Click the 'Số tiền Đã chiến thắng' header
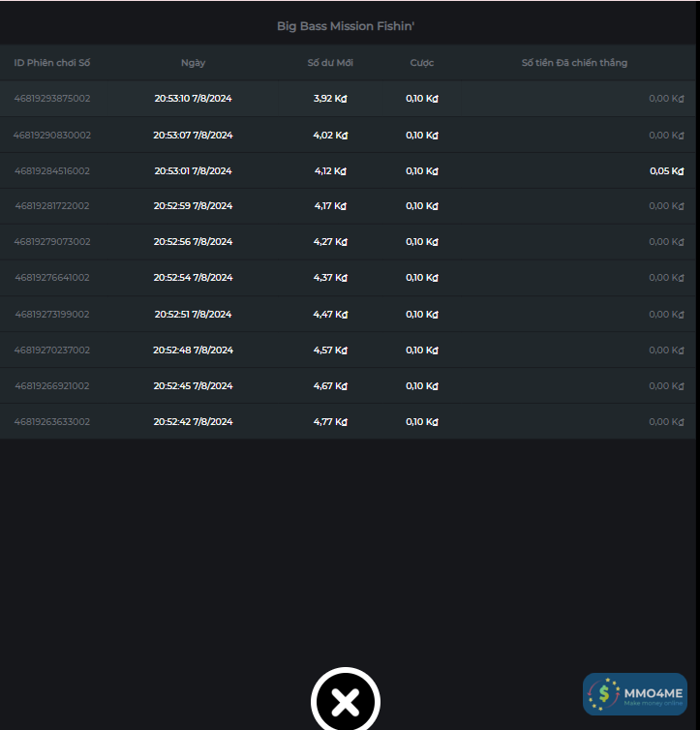Image resolution: width=700 pixels, height=730 pixels. click(x=574, y=63)
